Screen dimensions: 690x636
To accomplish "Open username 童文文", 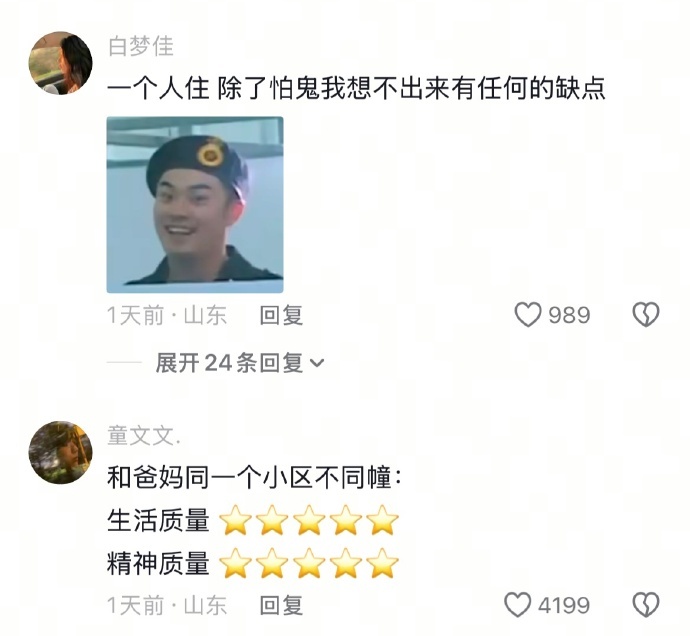I will (143, 436).
